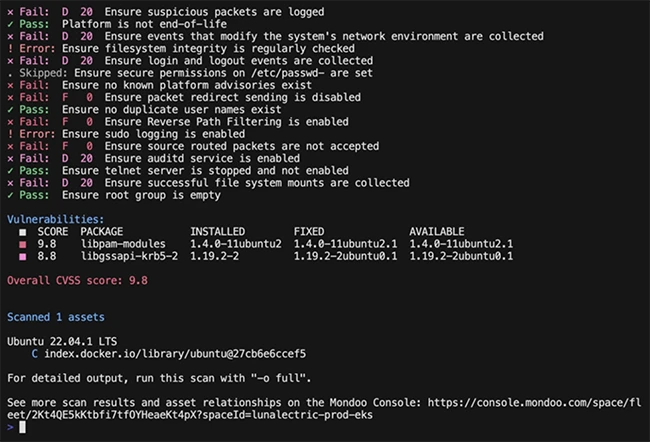Viewport: 650px width, 442px height.
Task: Click the × fail mark for auditd service
Action: [x=10, y=158]
